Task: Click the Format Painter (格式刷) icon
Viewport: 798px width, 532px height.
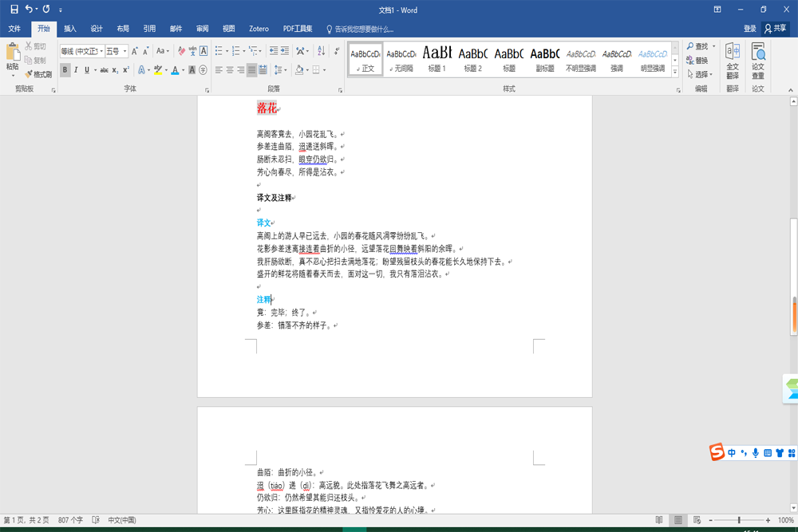Action: click(x=36, y=73)
